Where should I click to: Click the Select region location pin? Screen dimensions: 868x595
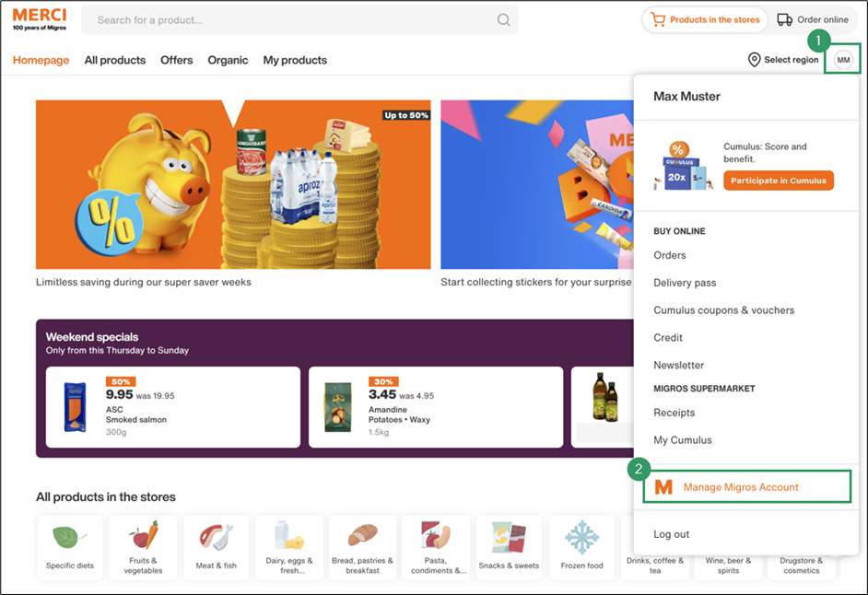[x=754, y=60]
